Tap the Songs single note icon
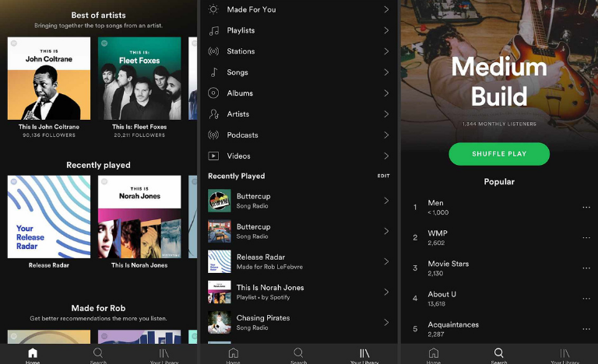598x364 pixels. pyautogui.click(x=214, y=72)
